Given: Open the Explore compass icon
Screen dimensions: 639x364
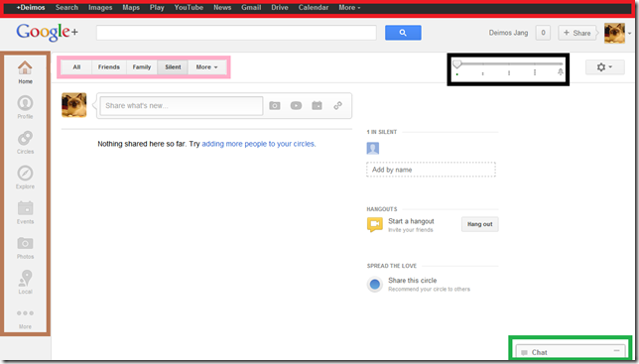Looking at the screenshot, I should [x=25, y=173].
